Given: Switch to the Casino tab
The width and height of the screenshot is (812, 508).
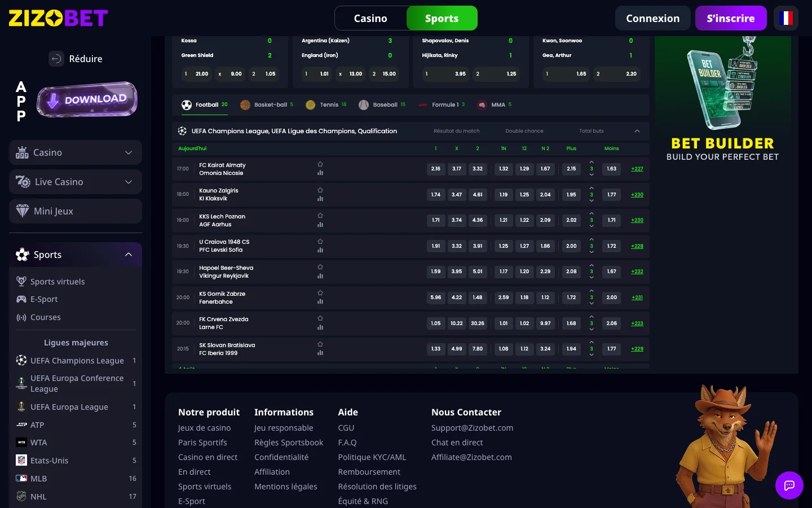Looking at the screenshot, I should [370, 18].
